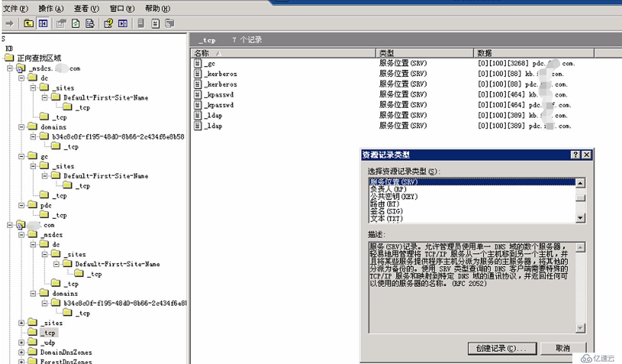Image resolution: width=622 pixels, height=364 pixels.
Task: Toggle the show/hide console tree icon
Action: pos(43,23)
